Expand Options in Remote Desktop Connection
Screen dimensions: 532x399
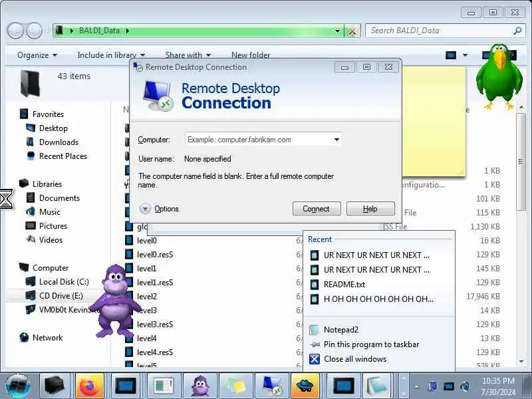159,209
